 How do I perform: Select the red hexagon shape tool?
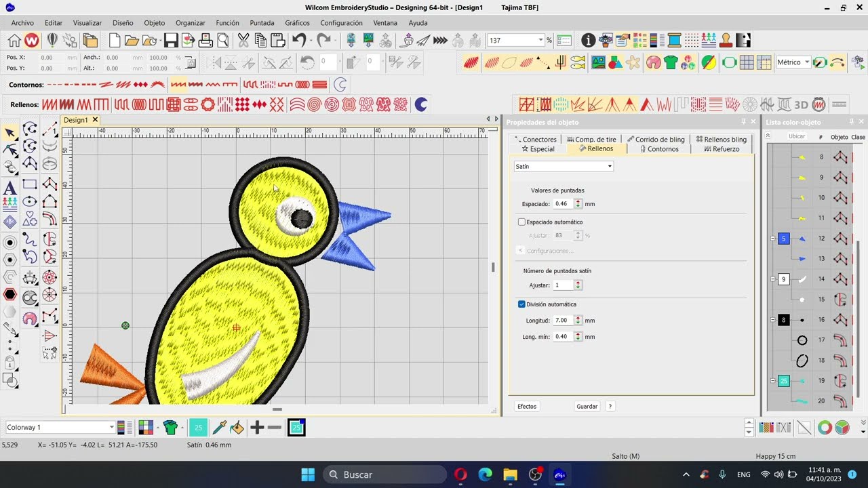pyautogui.click(x=10, y=295)
